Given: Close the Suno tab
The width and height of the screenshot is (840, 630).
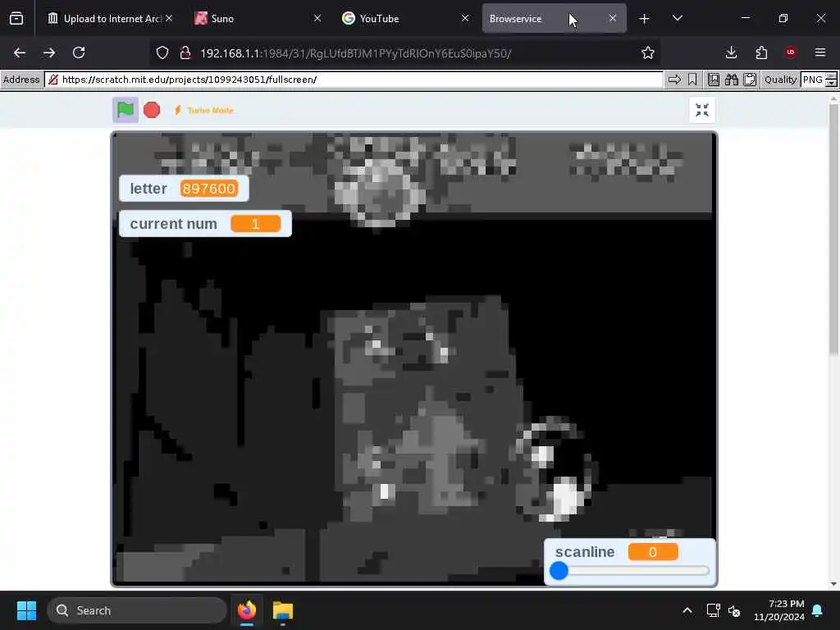Looking at the screenshot, I should point(317,18).
